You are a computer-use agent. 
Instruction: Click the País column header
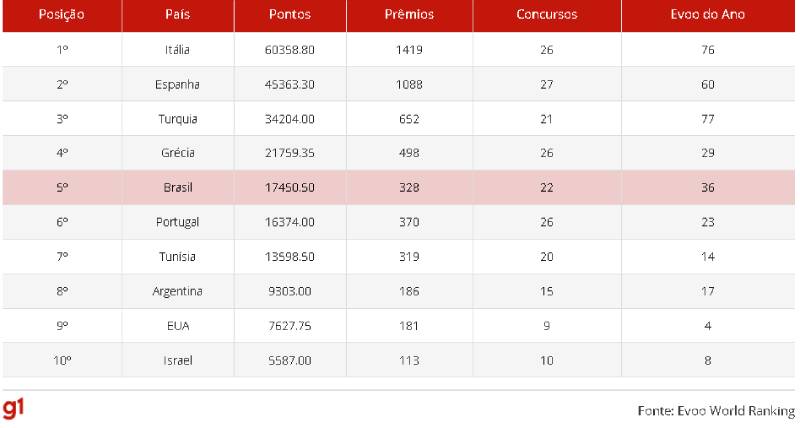point(178,14)
